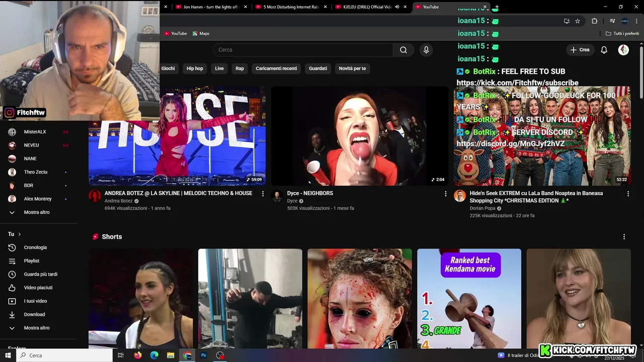Open the YouTube account avatar menu
This screenshot has width=644, height=362.
point(623,50)
